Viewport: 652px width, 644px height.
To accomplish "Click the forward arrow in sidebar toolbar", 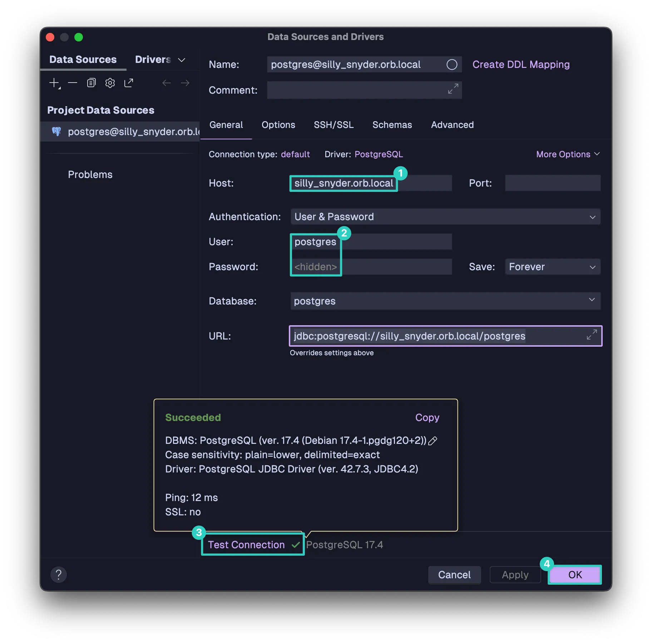I will [x=185, y=83].
